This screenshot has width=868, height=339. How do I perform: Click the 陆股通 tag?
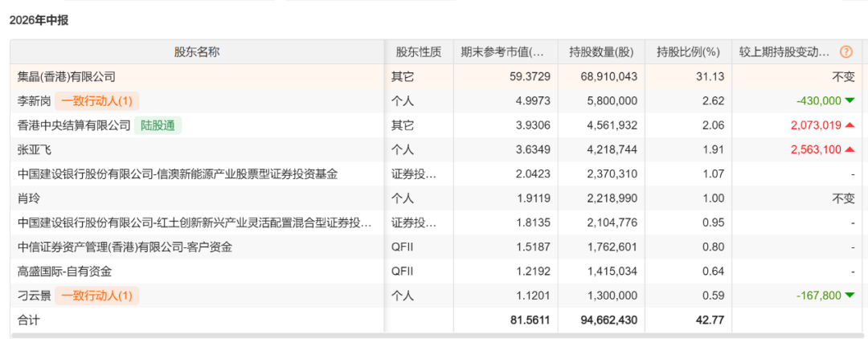point(158,125)
